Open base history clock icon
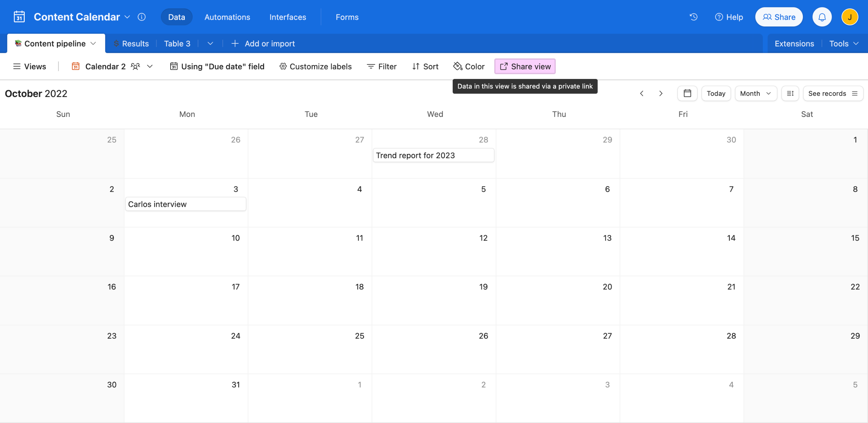Screen dimensions: 868x423 (x=693, y=17)
